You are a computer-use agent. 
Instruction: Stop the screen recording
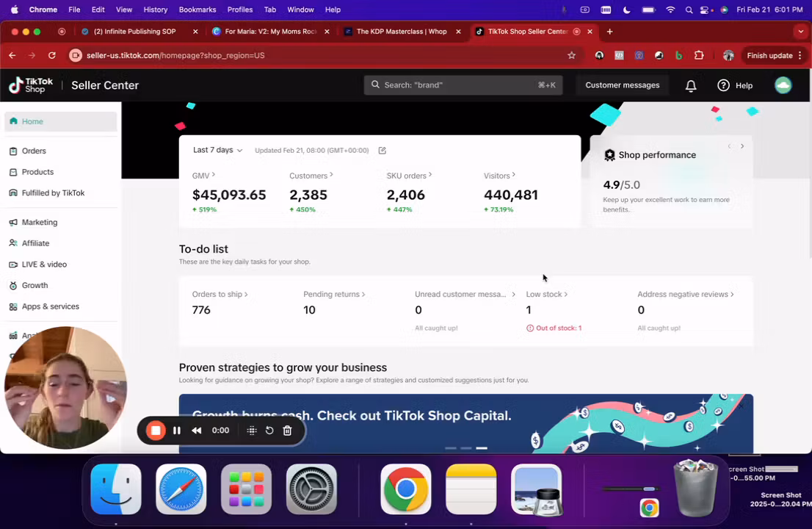tap(156, 431)
